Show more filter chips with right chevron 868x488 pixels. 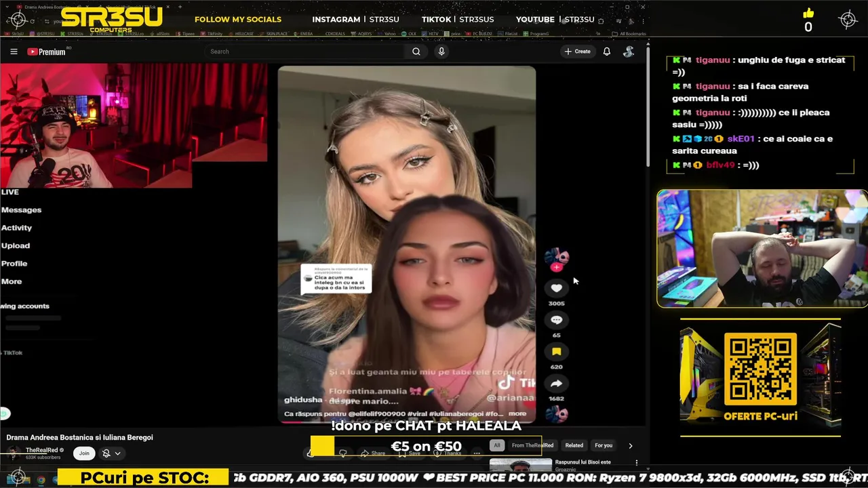pos(630,445)
